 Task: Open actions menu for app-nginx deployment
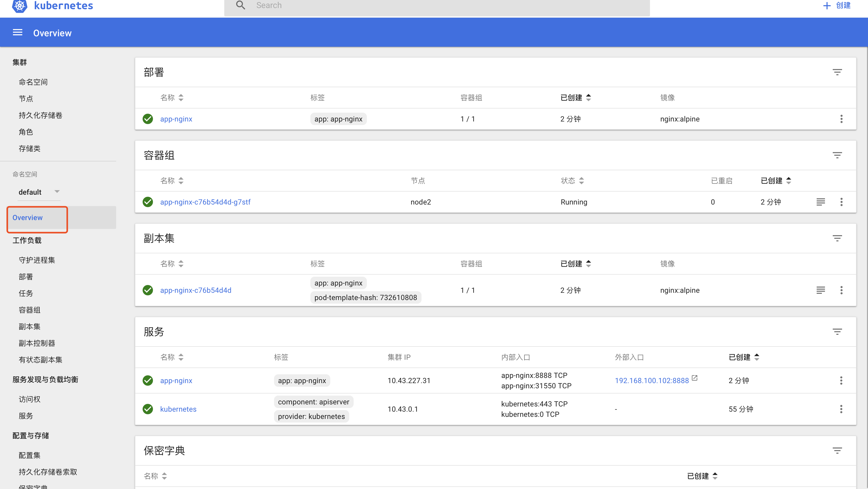[841, 119]
